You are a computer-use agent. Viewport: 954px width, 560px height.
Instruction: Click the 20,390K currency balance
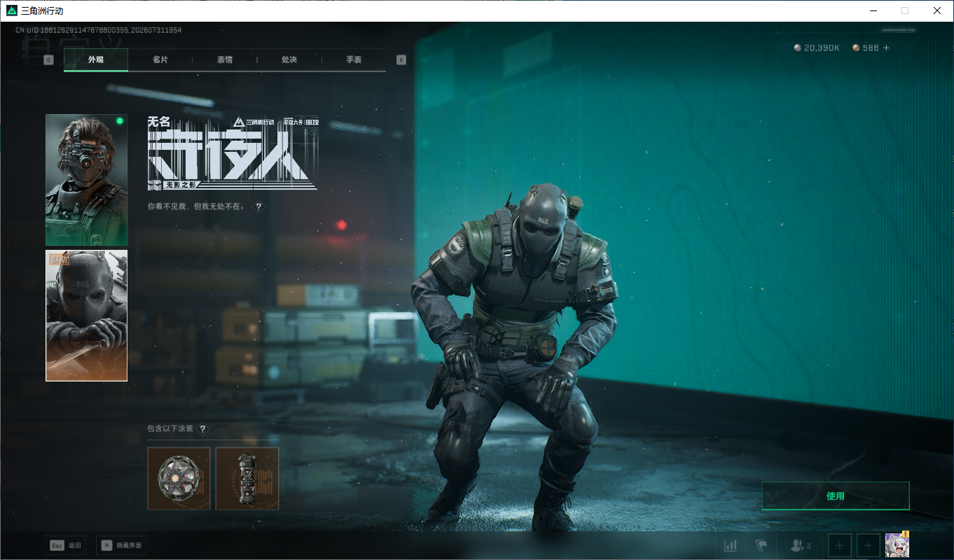817,48
